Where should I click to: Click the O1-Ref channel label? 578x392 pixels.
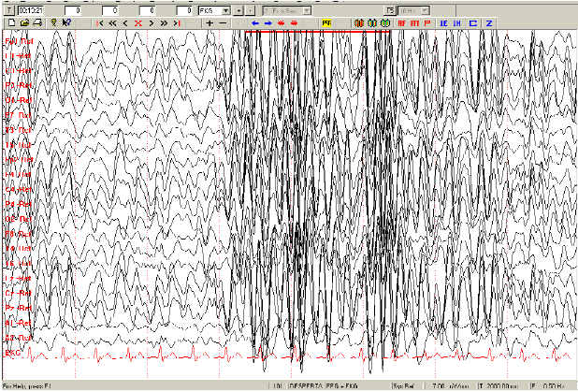19,100
